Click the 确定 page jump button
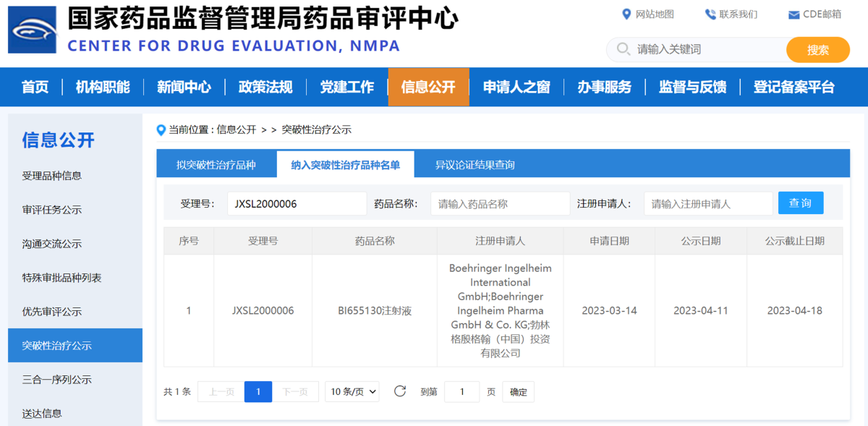 click(518, 392)
